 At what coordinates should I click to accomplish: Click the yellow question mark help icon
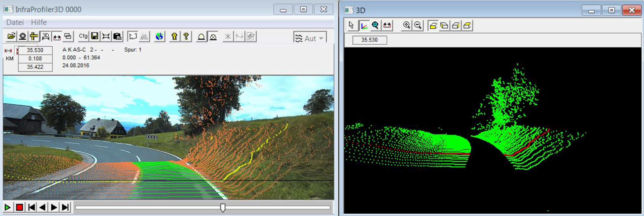click(x=186, y=36)
